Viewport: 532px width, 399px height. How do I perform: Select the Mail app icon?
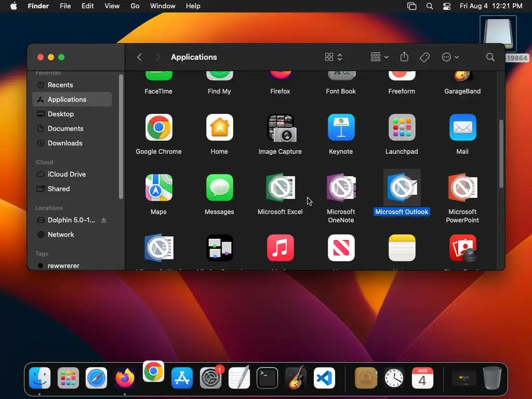462,127
